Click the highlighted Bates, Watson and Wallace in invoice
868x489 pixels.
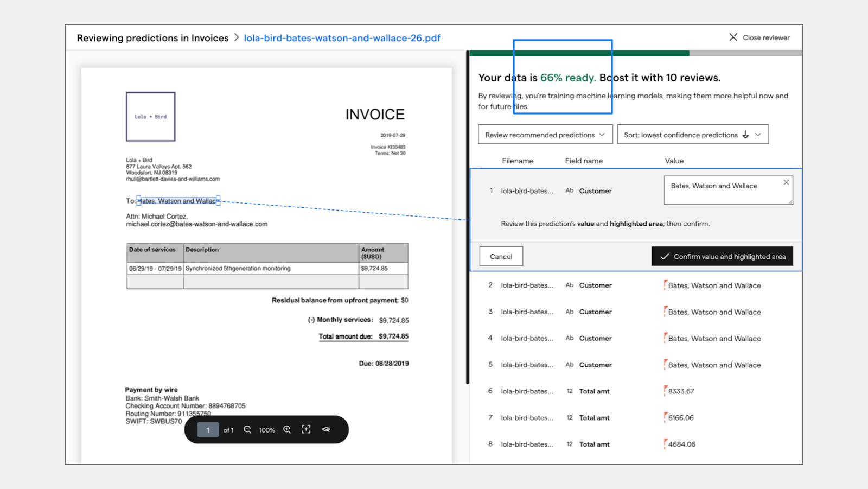click(x=179, y=201)
